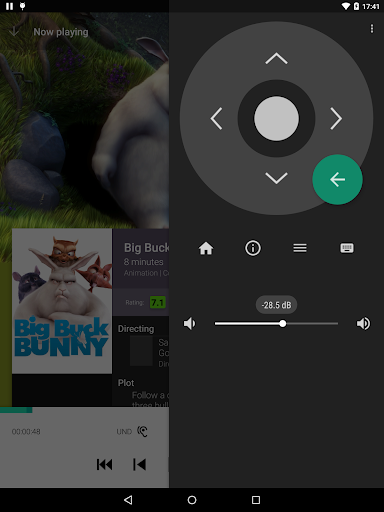
Task: Tap the down arrow on the remote d-pad
Action: pyautogui.click(x=276, y=178)
